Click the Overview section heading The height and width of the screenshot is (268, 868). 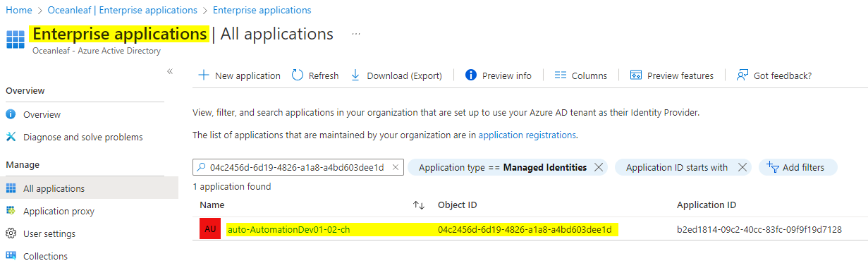[25, 90]
